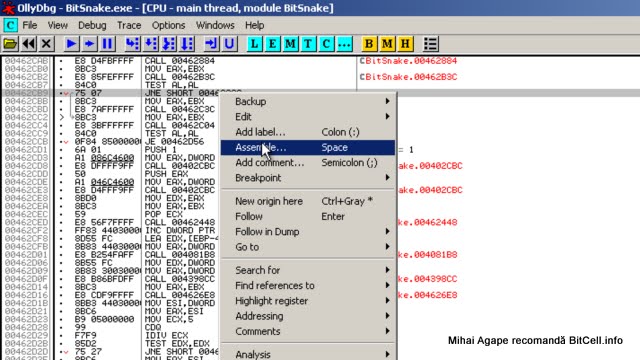Click the C system icon beside File menu
The height and width of the screenshot is (360, 640).
pos(10,25)
